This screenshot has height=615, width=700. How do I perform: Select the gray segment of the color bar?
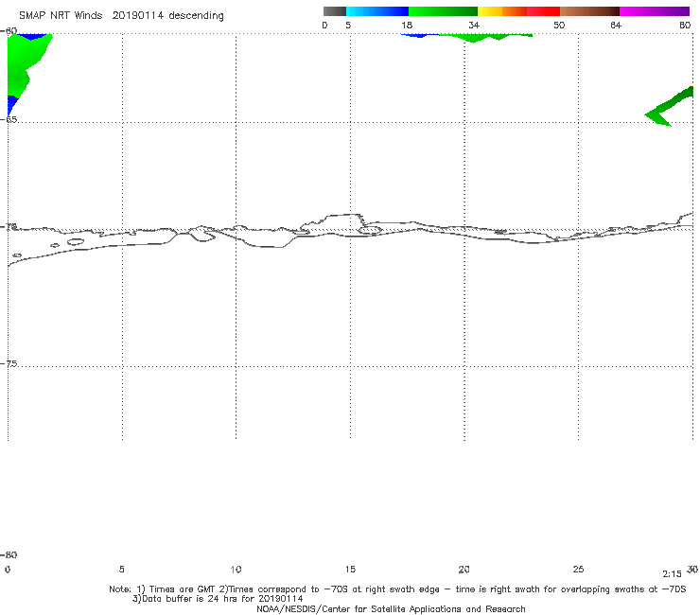pos(334,11)
